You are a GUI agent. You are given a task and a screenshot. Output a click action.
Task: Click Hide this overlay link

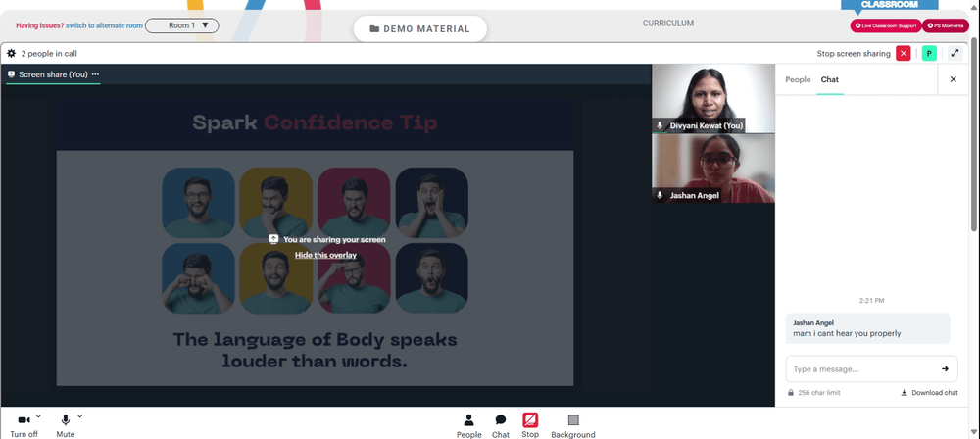[325, 255]
